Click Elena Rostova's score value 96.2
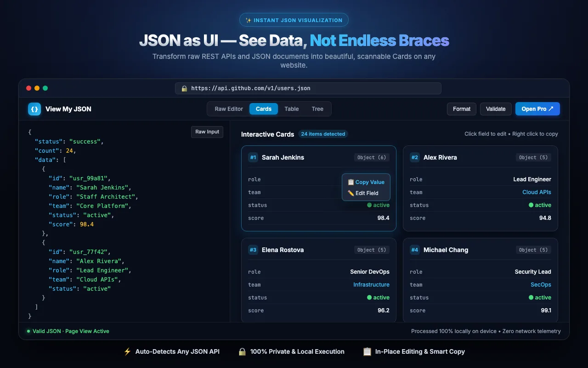The width and height of the screenshot is (588, 368). (384, 310)
